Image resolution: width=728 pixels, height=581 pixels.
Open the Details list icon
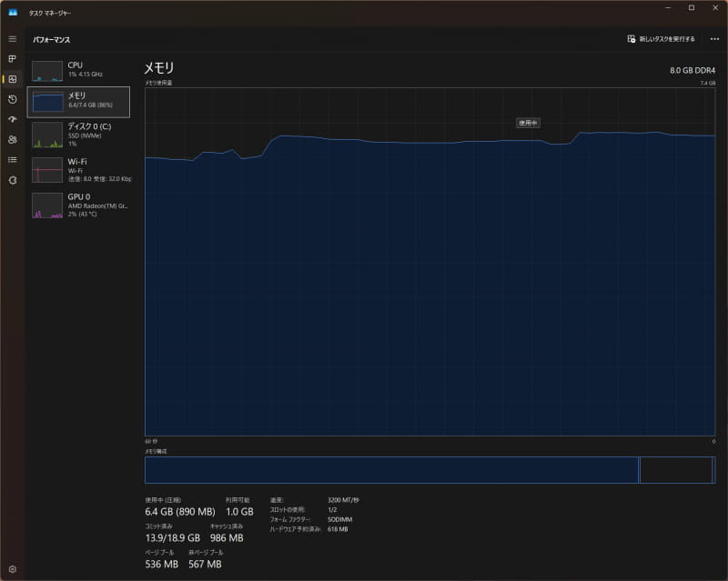tap(13, 160)
